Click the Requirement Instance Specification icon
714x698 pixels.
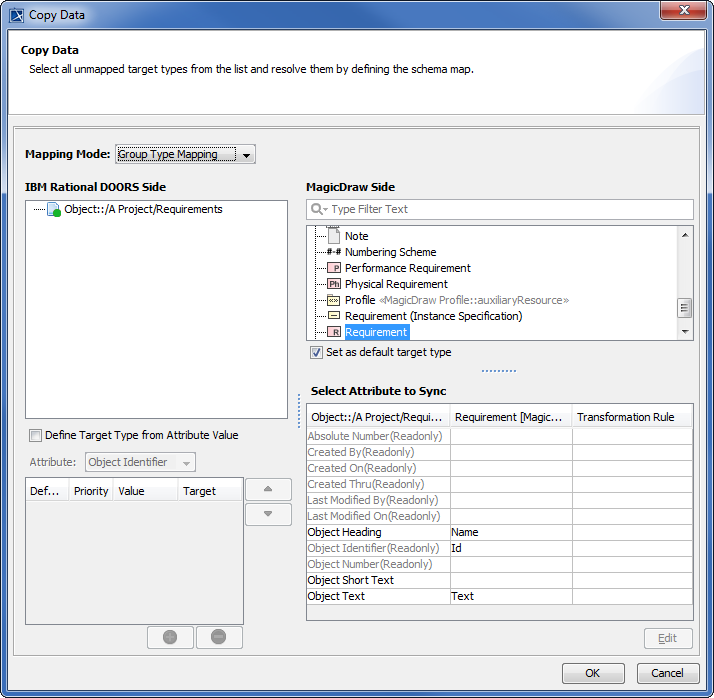click(x=334, y=316)
